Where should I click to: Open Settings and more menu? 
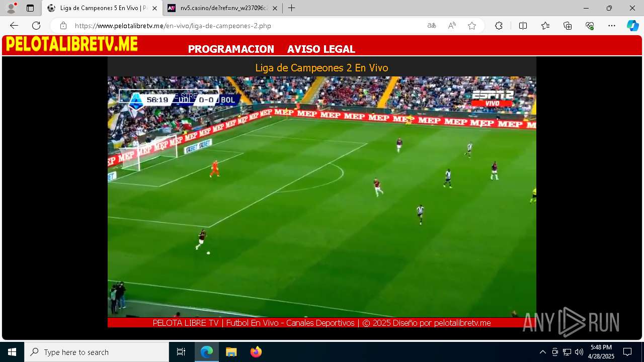[x=612, y=26]
